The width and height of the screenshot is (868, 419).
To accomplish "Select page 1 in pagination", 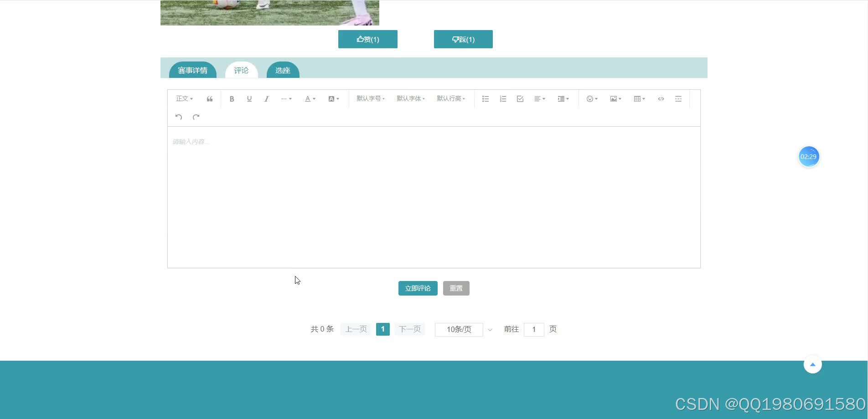I will tap(383, 329).
